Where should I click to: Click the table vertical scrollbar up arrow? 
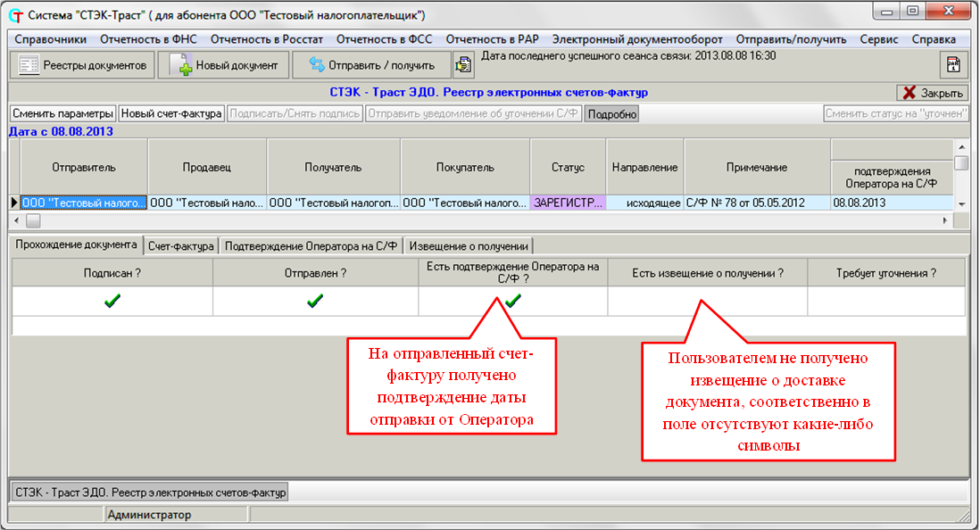pos(962,147)
